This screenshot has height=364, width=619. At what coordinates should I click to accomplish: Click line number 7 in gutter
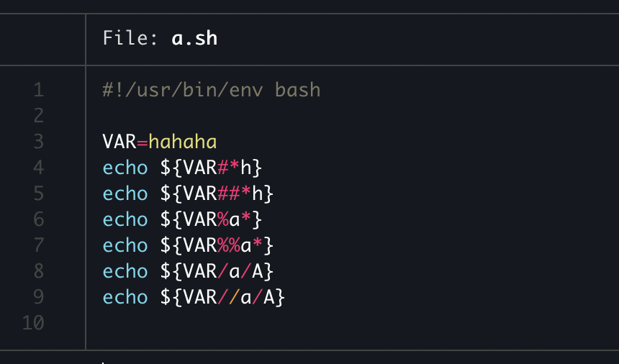[x=38, y=245]
